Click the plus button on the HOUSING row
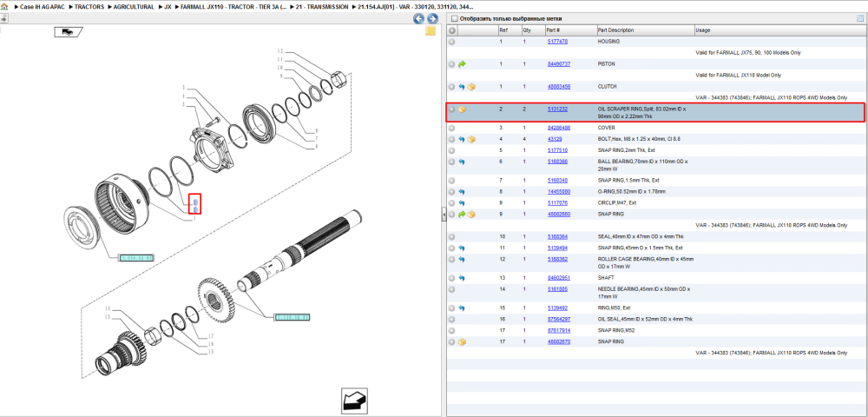The height and width of the screenshot is (417, 868). pos(452,42)
